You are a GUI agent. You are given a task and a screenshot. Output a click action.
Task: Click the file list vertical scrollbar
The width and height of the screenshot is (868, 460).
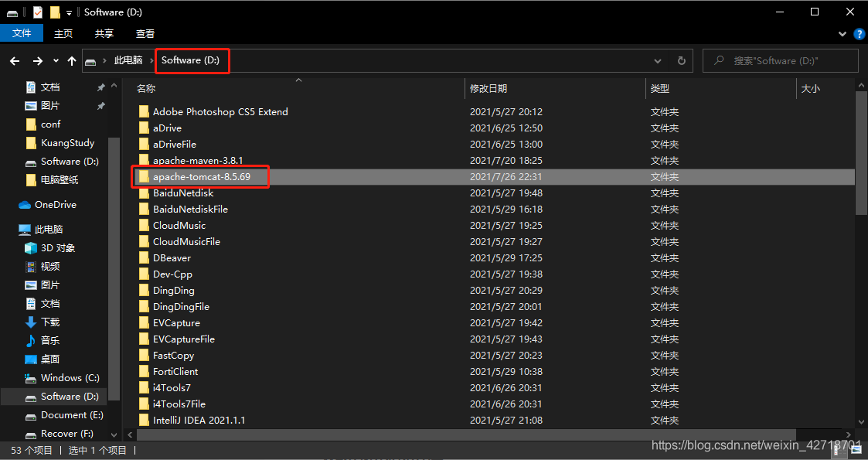[861, 155]
